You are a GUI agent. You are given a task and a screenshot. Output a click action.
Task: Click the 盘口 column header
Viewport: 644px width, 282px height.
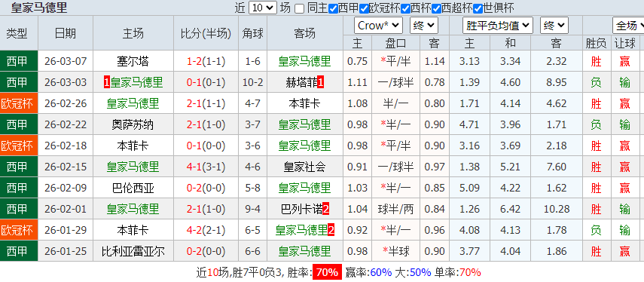click(395, 43)
